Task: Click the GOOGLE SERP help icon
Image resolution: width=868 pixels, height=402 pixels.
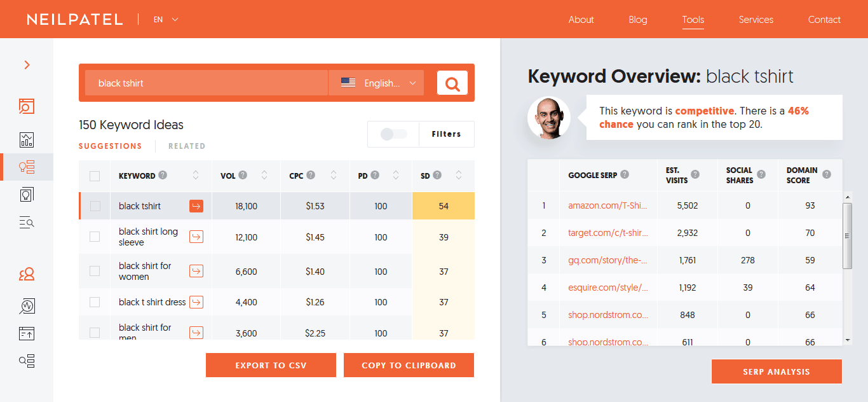Action: tap(625, 174)
